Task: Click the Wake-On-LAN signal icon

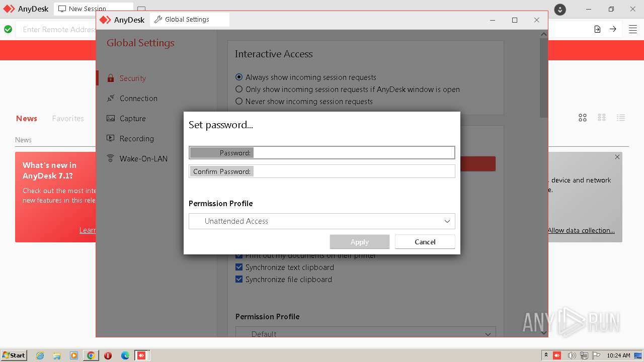Action: click(111, 158)
